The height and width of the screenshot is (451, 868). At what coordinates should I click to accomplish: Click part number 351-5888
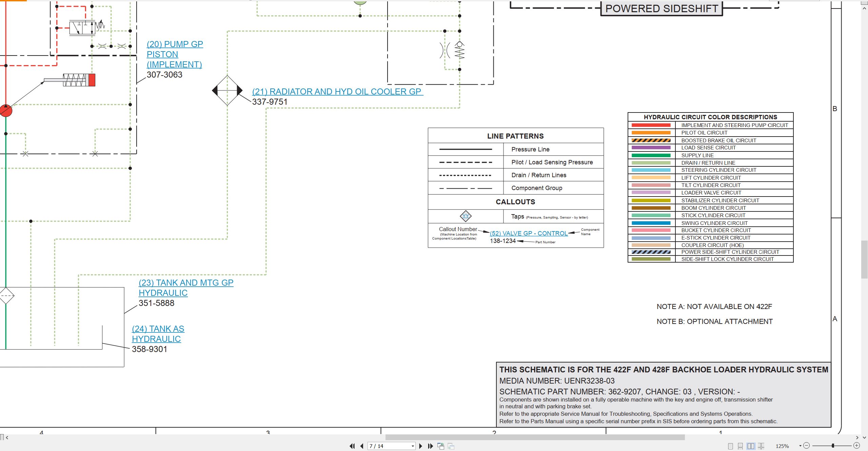coord(156,303)
